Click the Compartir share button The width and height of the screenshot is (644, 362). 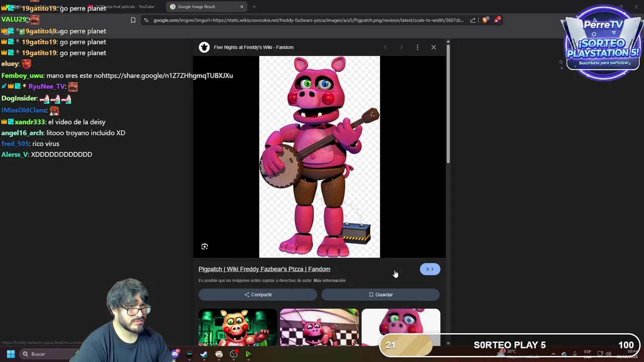coord(258,295)
